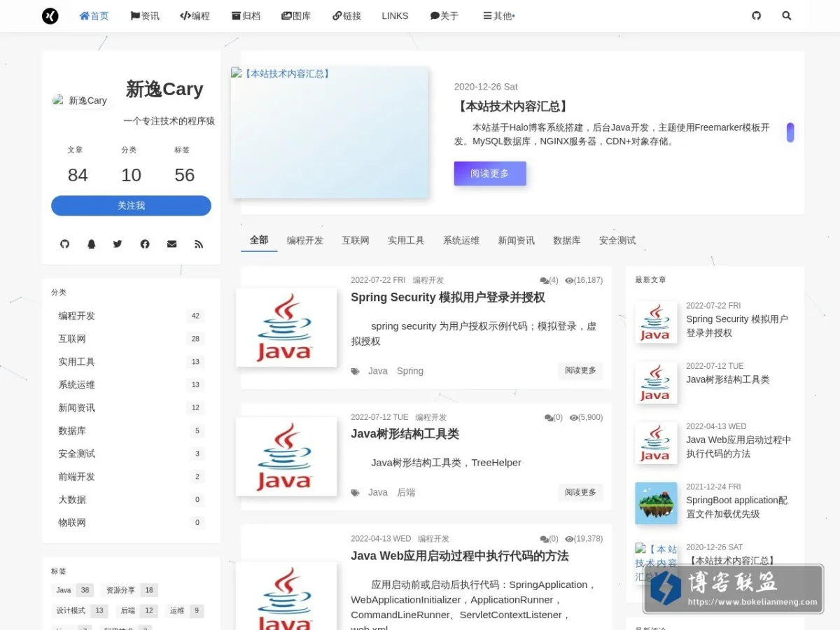
Task: Select the 新闻资讯 category tab
Action: click(517, 240)
